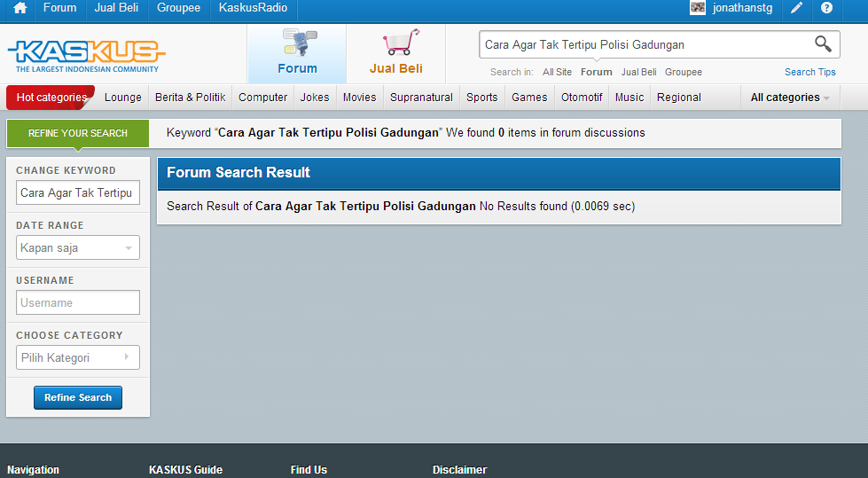
Task: Edit the Change Keyword field
Action: 77,192
